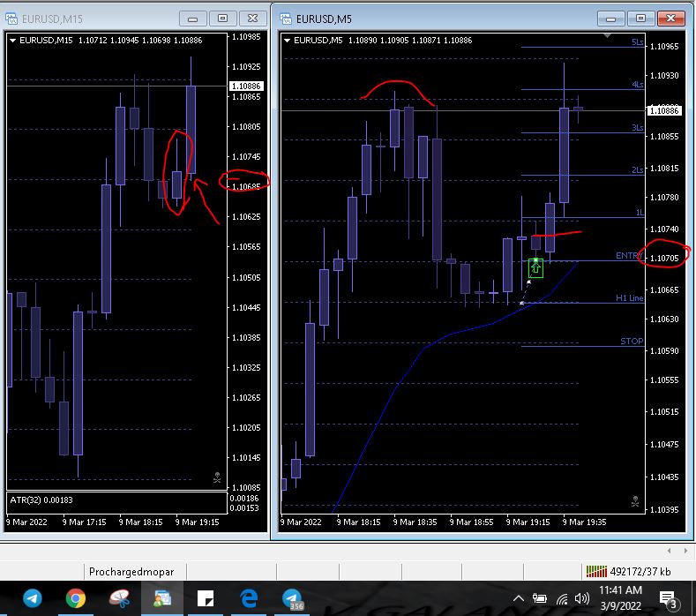
Task: Click 9 Mar 18:55 on M5 time axis
Action: click(x=471, y=522)
